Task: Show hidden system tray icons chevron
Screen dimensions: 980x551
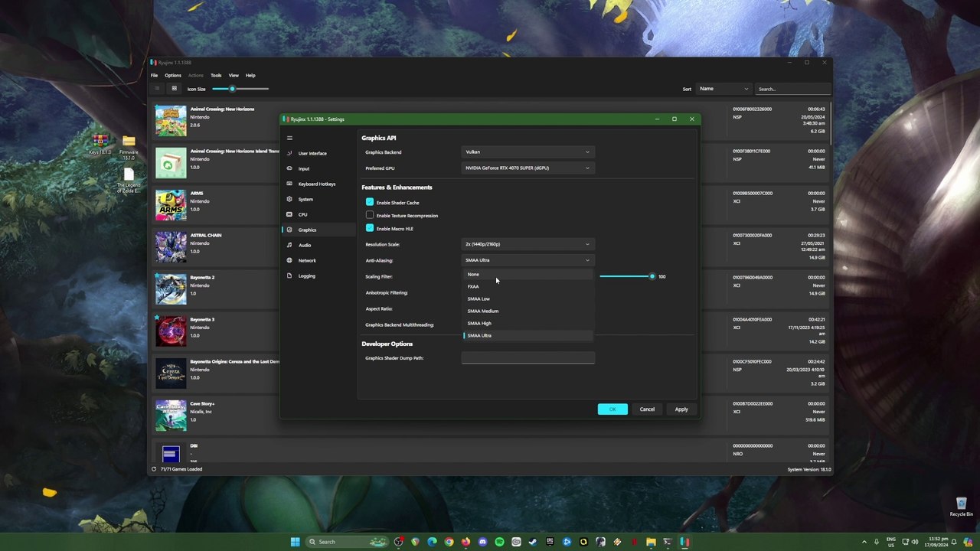Action: tap(864, 542)
